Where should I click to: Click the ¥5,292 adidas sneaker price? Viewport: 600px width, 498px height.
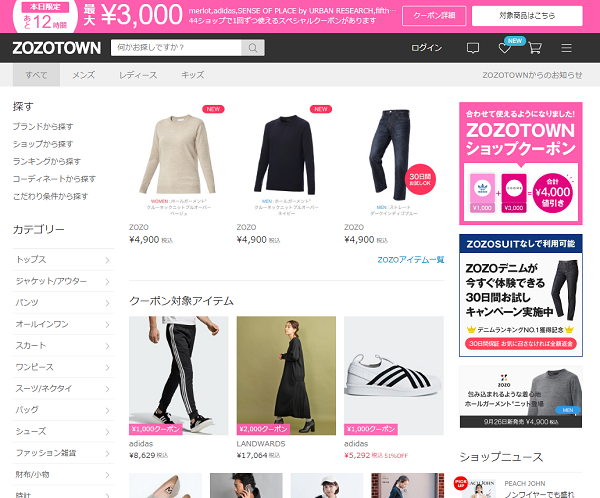tap(357, 455)
